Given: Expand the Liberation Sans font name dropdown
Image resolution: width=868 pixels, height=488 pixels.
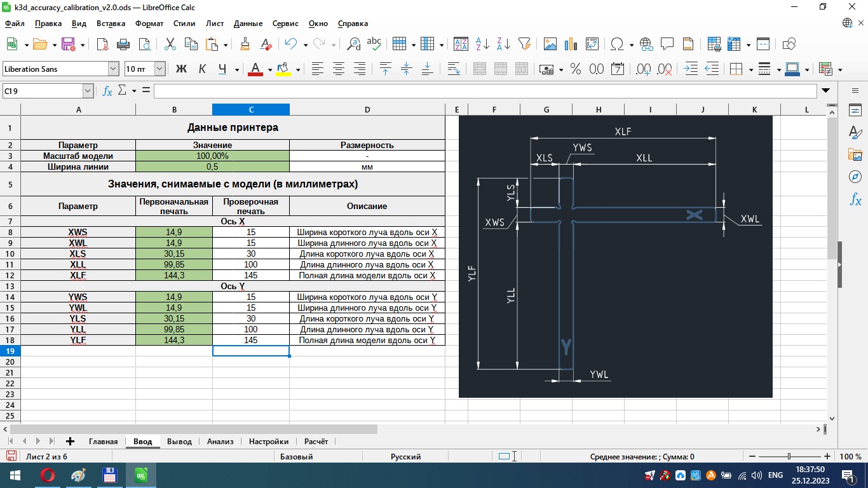Looking at the screenshot, I should coord(113,69).
